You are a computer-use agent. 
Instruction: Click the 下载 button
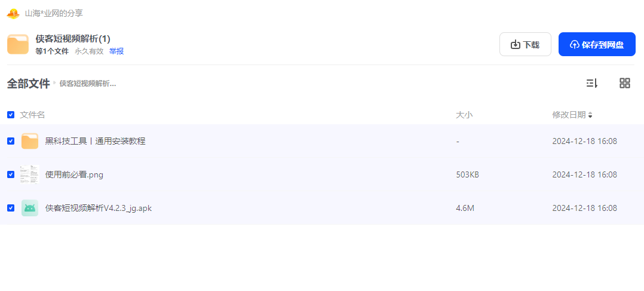coord(525,44)
